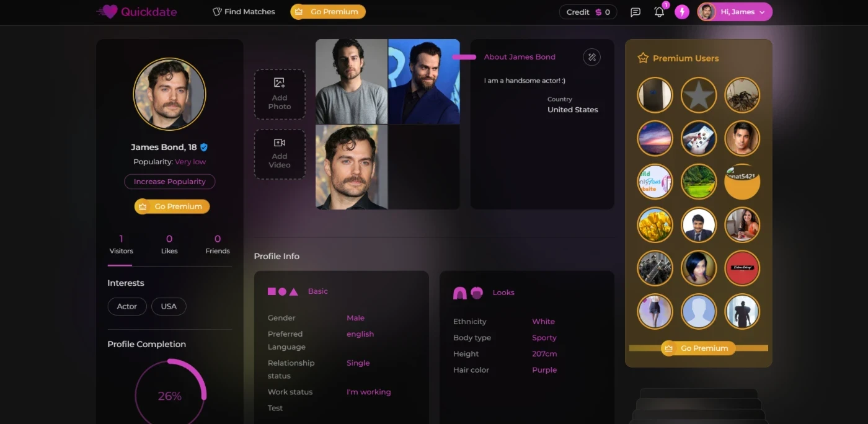
Task: Open the notifications bell icon
Action: [659, 12]
